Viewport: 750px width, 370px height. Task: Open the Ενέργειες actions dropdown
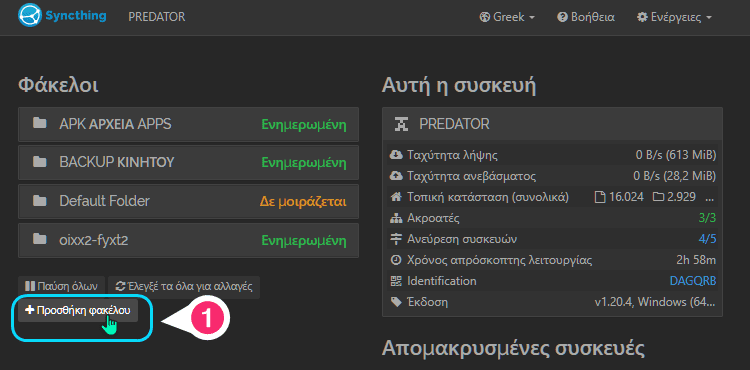point(674,17)
